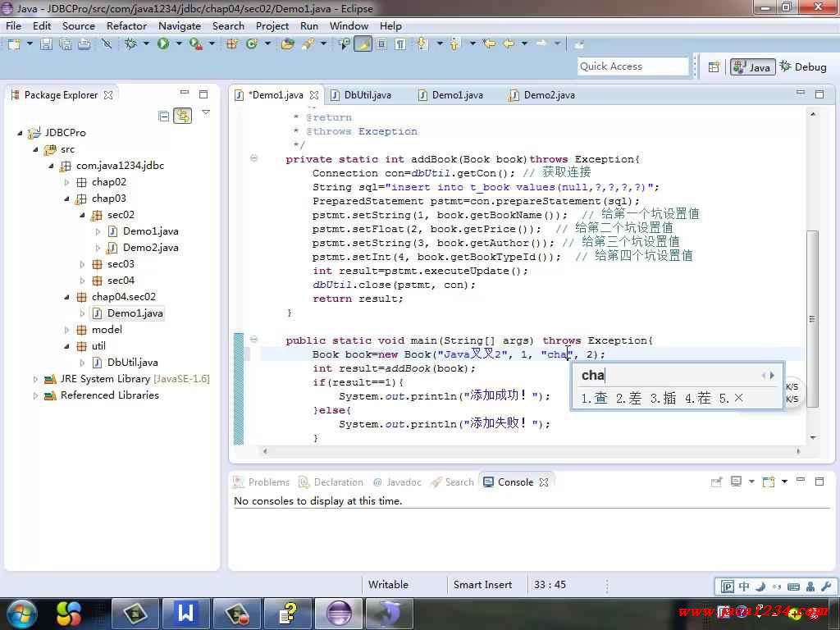Toggle the Skip All Breakpoints button
Screen dimensions: 840x630
coord(107,44)
